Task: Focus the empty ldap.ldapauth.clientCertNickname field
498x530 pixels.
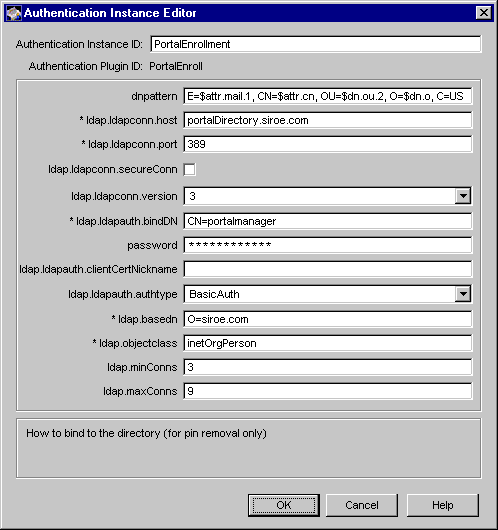Action: [x=328, y=269]
